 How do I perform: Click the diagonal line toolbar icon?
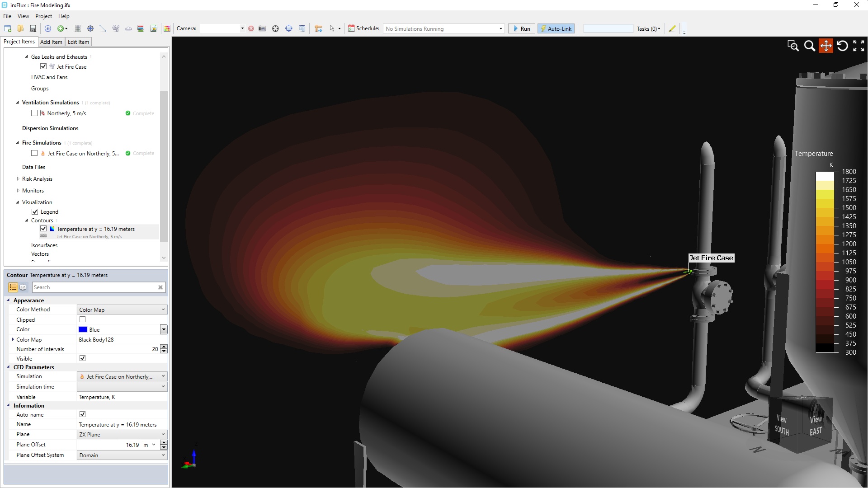[103, 28]
